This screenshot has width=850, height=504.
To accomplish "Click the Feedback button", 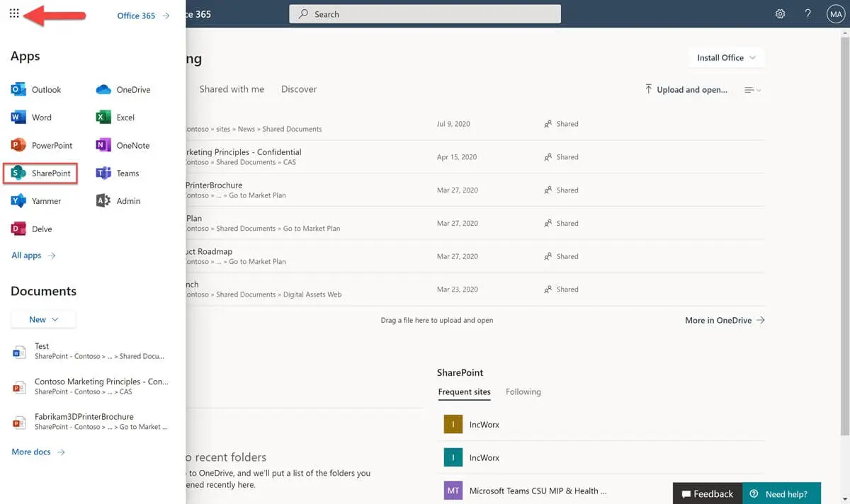I will click(708, 493).
